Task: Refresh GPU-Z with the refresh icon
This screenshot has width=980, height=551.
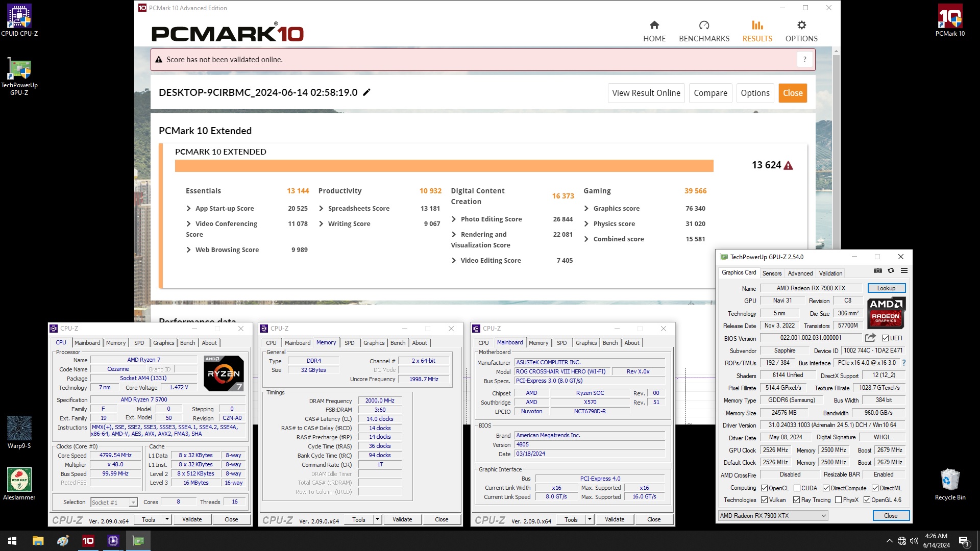Action: pyautogui.click(x=891, y=270)
